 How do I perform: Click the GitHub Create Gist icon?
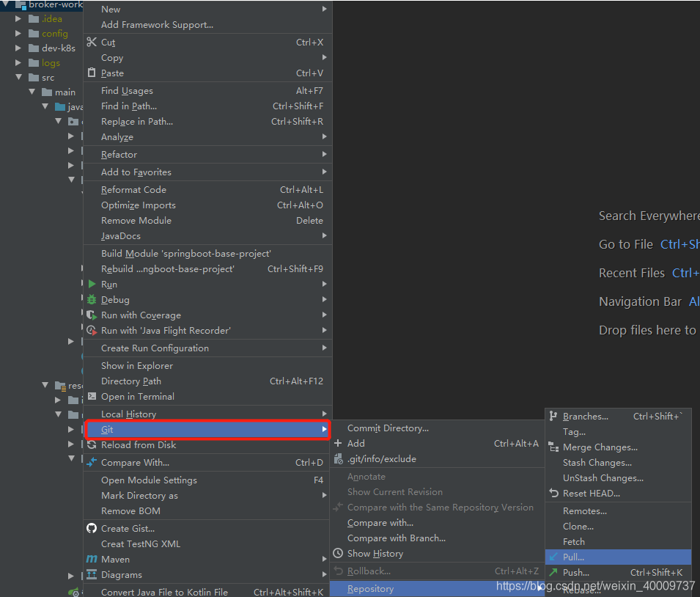[92, 528]
